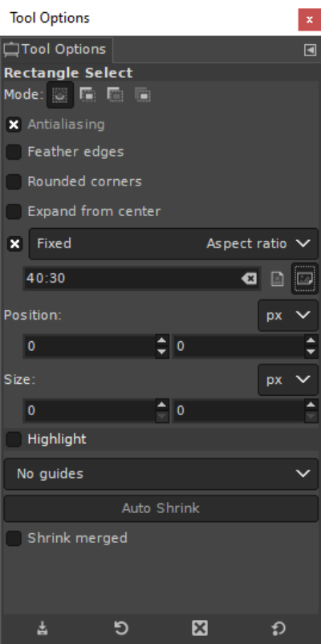
Task: Save tool preset icon at bottom
Action: (x=43, y=628)
